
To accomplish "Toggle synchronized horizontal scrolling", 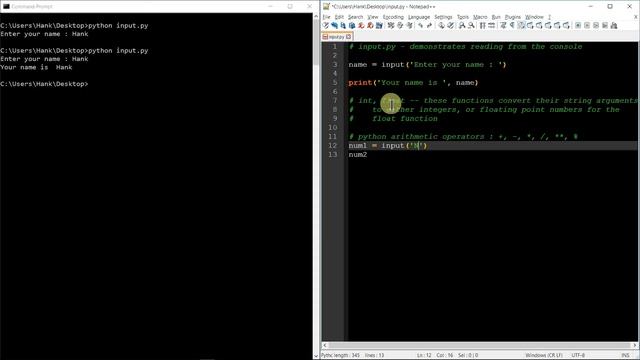I will click(x=491, y=25).
